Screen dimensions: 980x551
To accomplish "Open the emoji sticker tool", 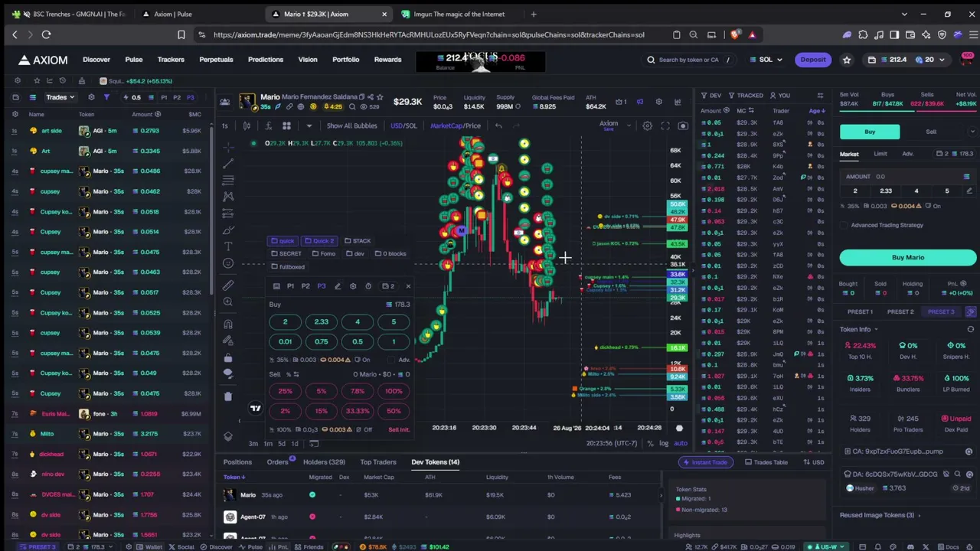I will click(228, 262).
